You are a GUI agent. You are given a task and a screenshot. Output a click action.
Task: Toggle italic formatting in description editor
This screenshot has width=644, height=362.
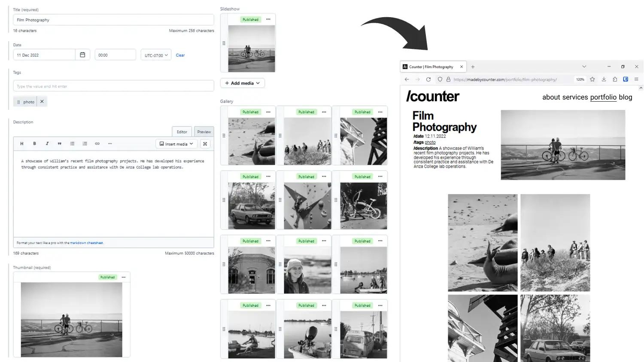(47, 144)
